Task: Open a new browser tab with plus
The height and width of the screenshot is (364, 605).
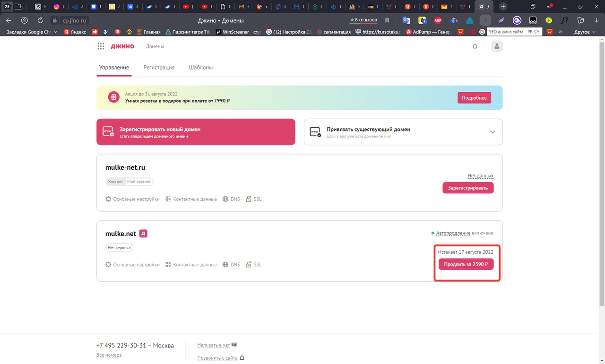Action: 503,7
